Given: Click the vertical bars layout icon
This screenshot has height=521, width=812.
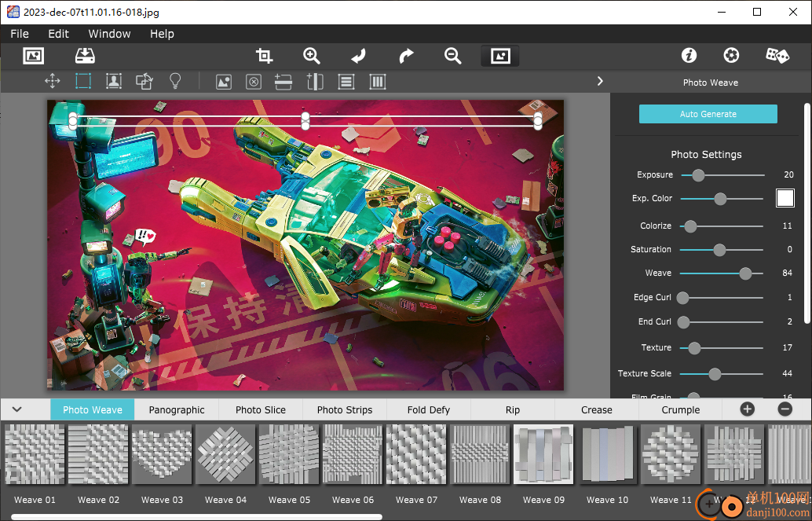Looking at the screenshot, I should [378, 82].
